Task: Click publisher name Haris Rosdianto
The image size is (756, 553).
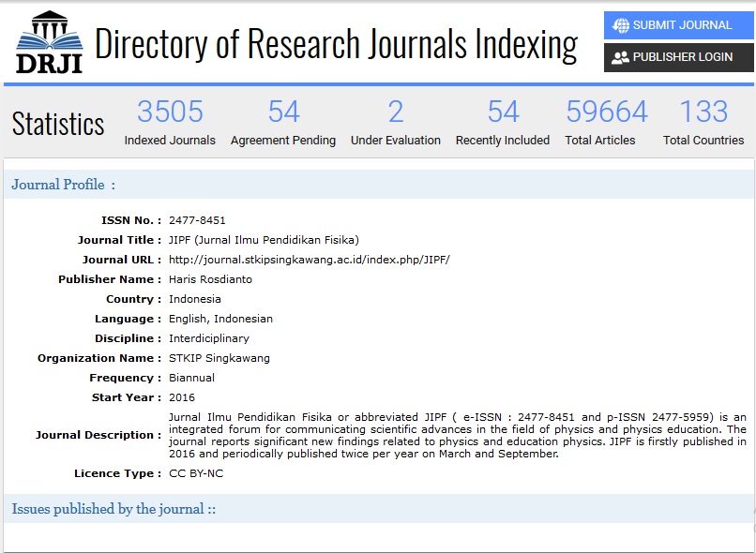Action: [x=210, y=279]
